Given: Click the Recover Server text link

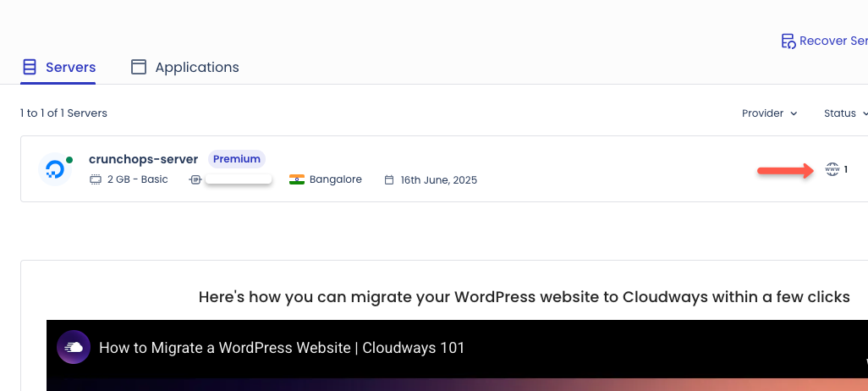Looking at the screenshot, I should tap(833, 41).
